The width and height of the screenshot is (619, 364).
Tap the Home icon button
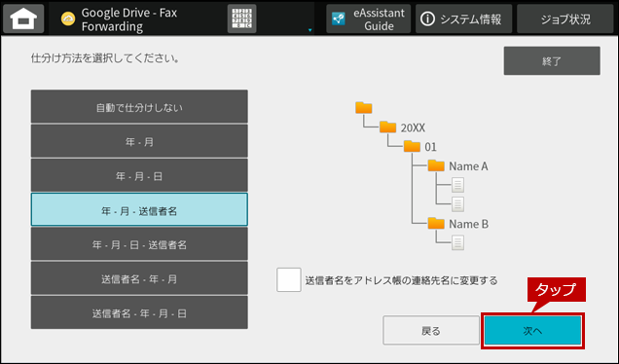23,18
